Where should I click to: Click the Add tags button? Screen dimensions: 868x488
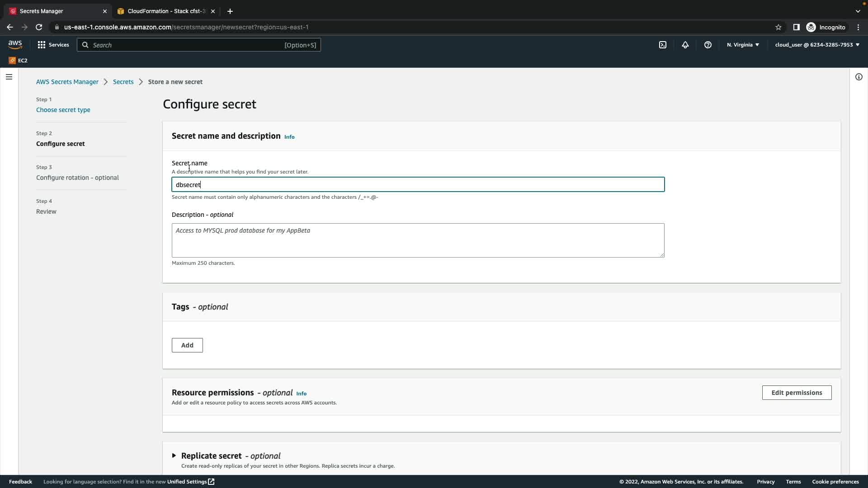point(187,345)
